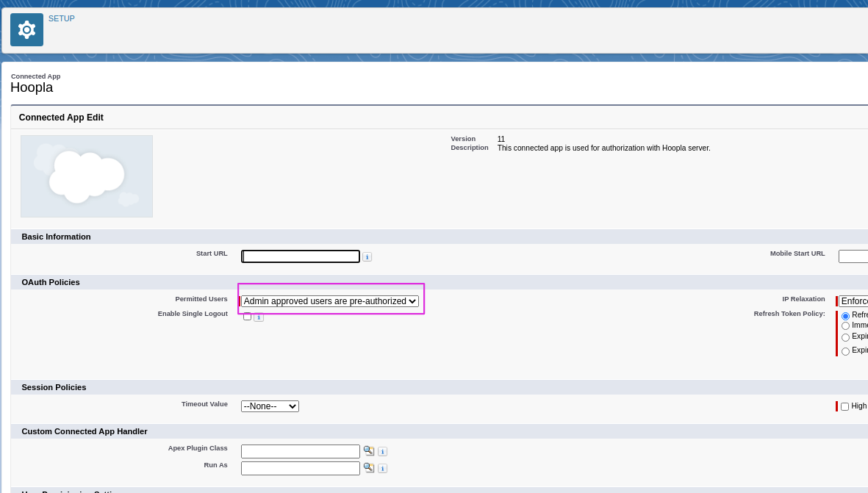This screenshot has width=868, height=493.
Task: Open the IP Relaxation dropdown
Action: coord(853,301)
